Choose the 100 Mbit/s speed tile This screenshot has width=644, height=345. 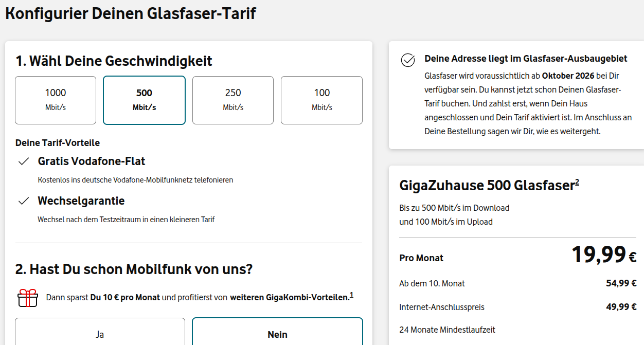(x=321, y=100)
